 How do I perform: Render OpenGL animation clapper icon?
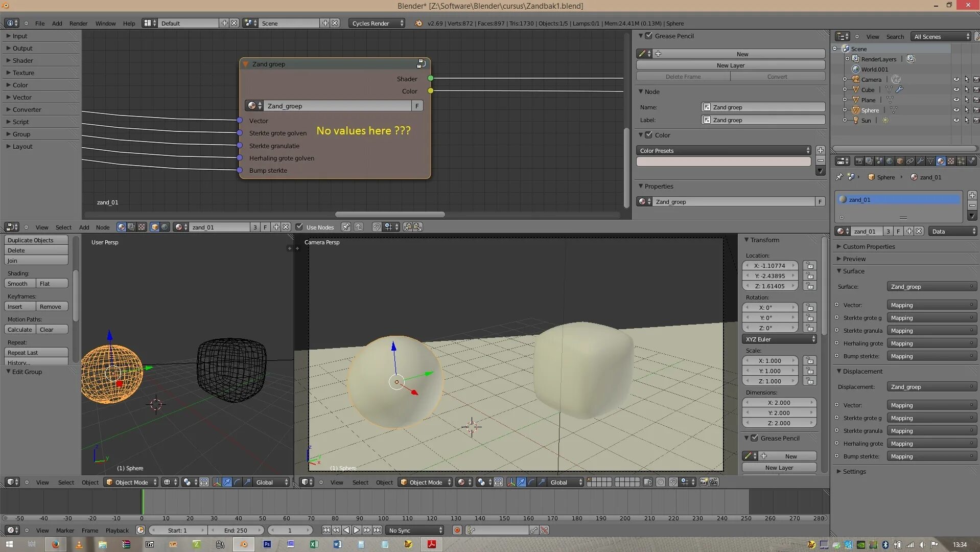714,482
